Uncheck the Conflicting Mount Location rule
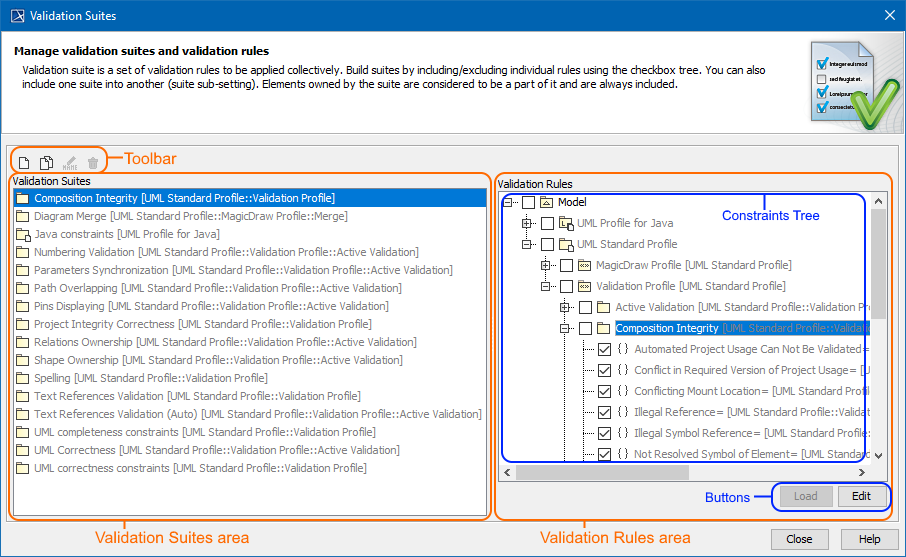Viewport: 906px width, 557px height. point(604,391)
